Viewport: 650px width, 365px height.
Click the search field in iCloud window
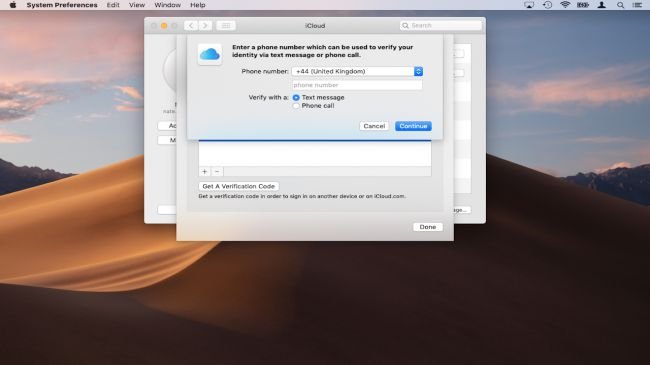pyautogui.click(x=441, y=25)
